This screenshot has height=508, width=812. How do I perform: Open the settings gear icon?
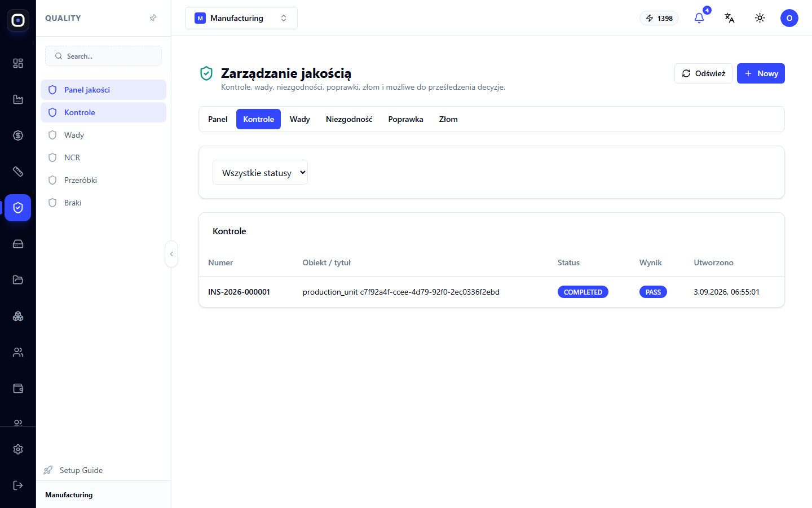[18, 449]
